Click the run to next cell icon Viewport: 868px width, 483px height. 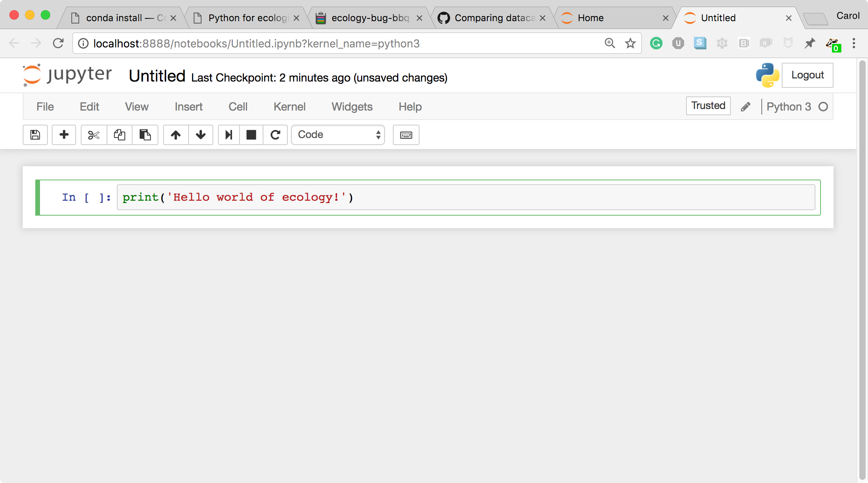228,134
